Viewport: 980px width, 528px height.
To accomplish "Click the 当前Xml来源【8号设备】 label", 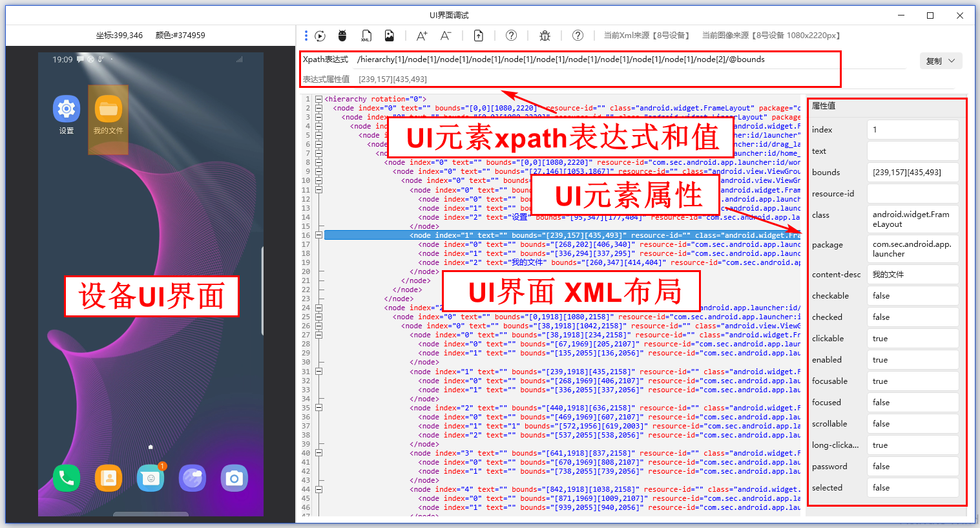I will click(646, 36).
